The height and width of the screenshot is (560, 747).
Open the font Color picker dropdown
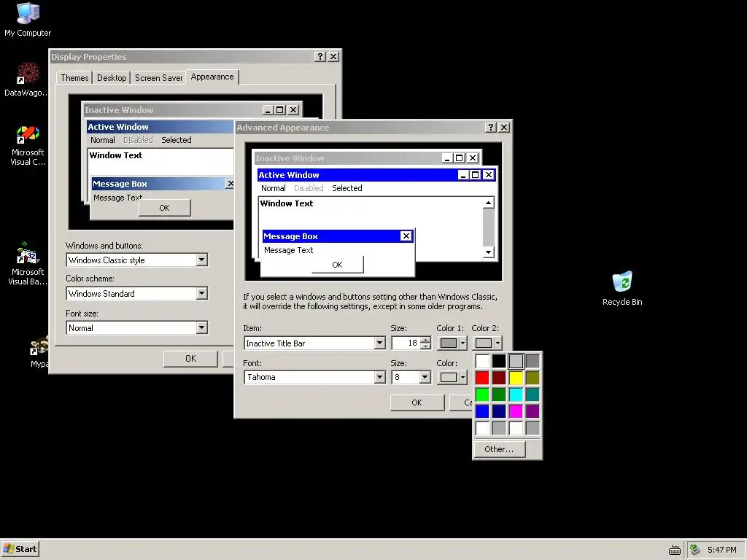pos(462,377)
